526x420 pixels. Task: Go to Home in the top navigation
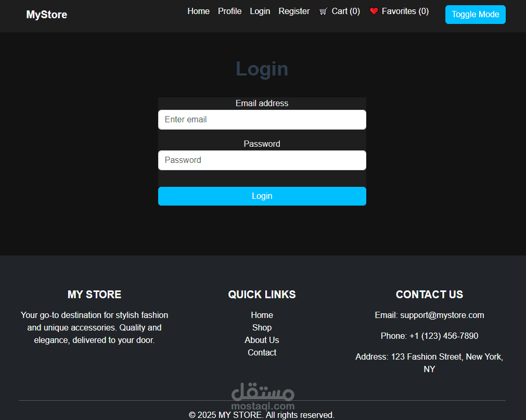click(x=198, y=11)
